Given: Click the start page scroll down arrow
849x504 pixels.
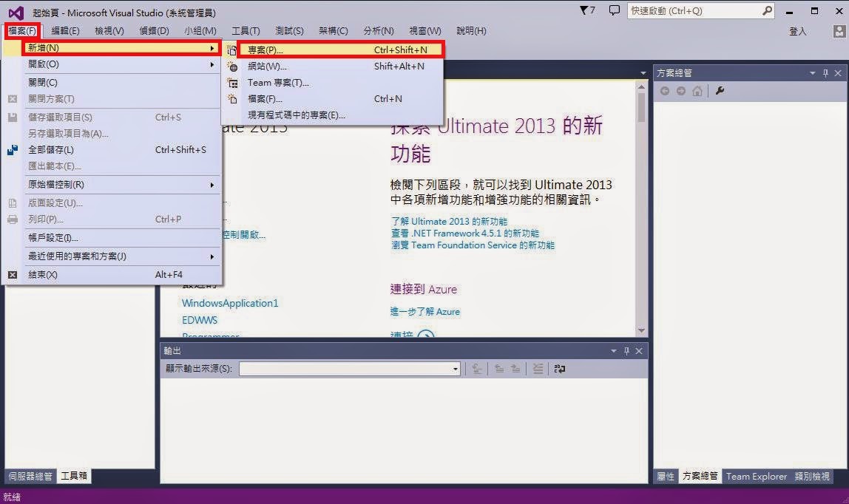Looking at the screenshot, I should pos(641,330).
